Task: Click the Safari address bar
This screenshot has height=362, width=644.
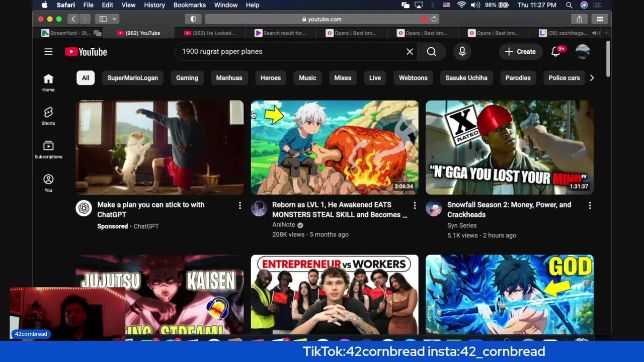Action: pos(322,19)
